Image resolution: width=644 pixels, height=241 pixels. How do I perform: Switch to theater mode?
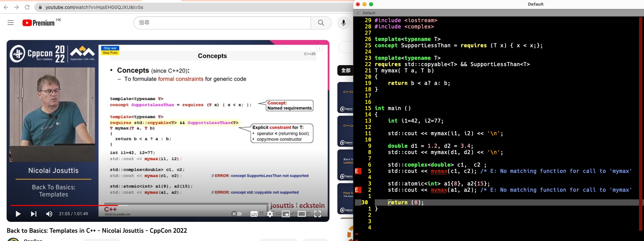(x=302, y=214)
